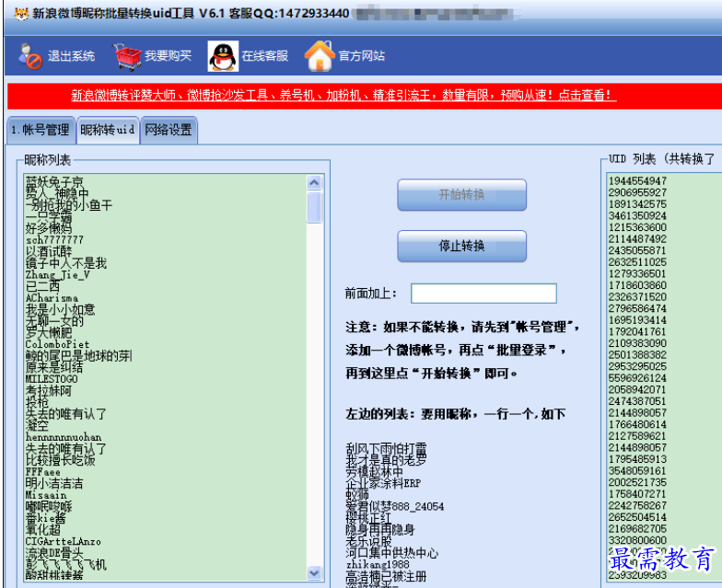This screenshot has width=722, height=588.
Task: Select 退出系统 toolbar label
Action: click(72, 56)
